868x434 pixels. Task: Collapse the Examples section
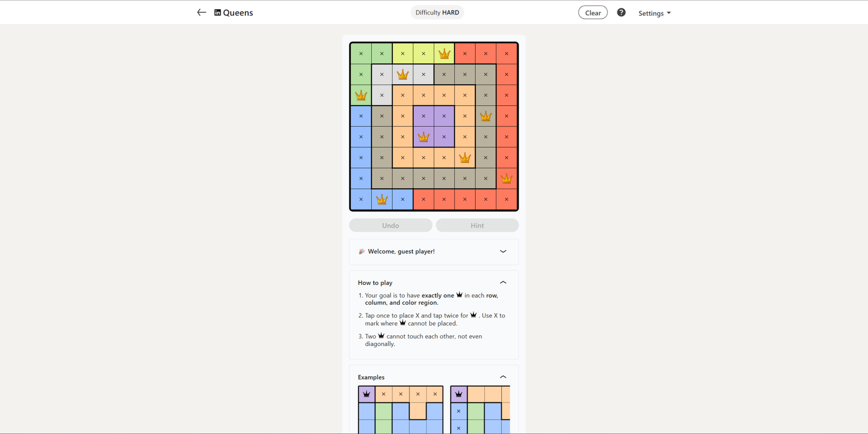(x=503, y=377)
